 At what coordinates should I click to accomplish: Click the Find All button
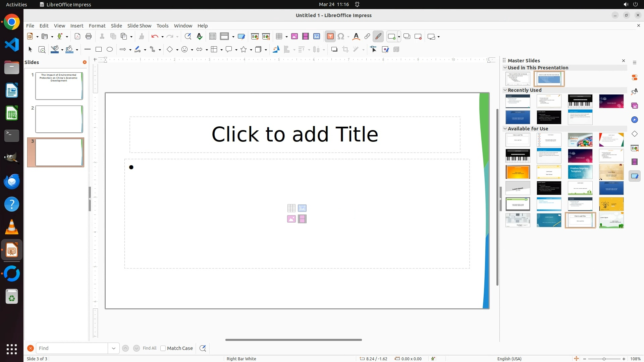point(149,348)
